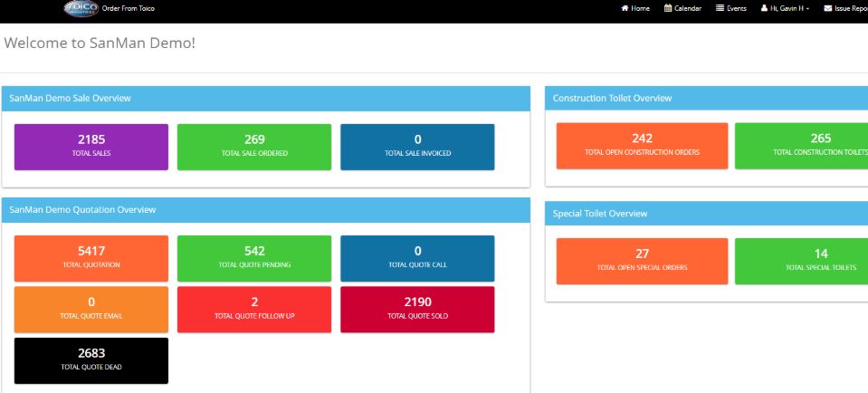This screenshot has width=868, height=393.
Task: Select the Events menu item
Action: 736,8
